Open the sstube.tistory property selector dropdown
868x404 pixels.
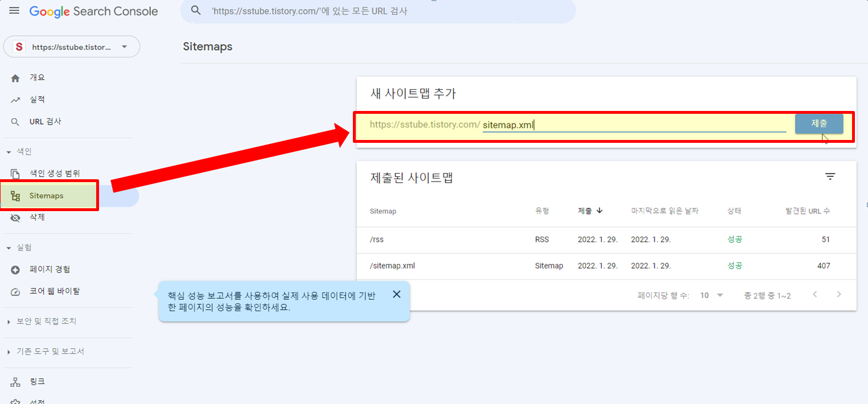[x=72, y=47]
